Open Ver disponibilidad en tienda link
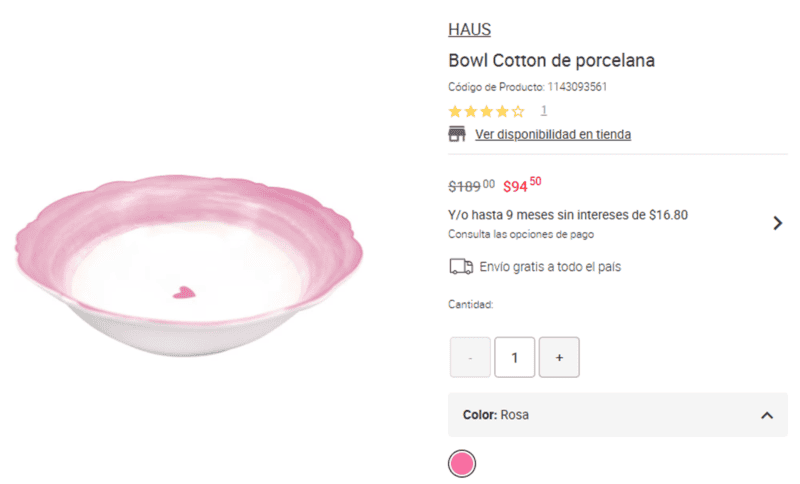800x484 pixels. coord(552,134)
